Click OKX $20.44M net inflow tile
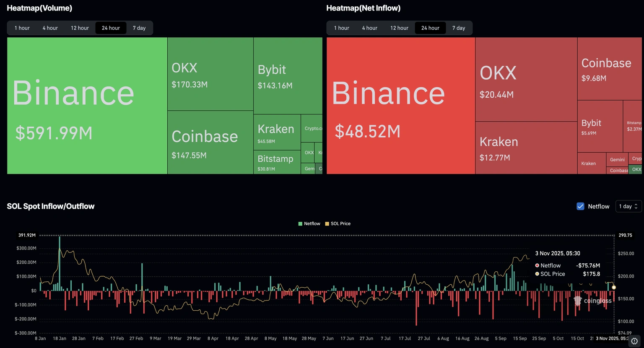This screenshot has width=644, height=348. coord(526,80)
